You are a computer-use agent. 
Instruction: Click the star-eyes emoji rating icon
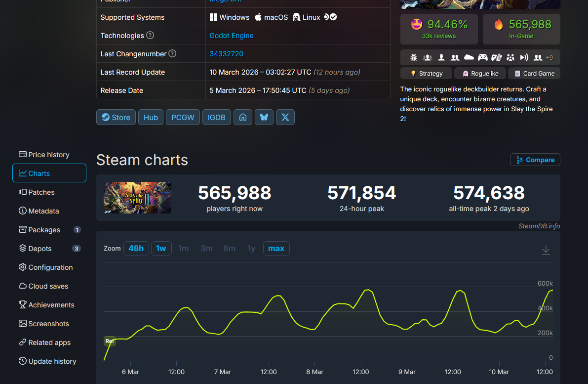[417, 24]
